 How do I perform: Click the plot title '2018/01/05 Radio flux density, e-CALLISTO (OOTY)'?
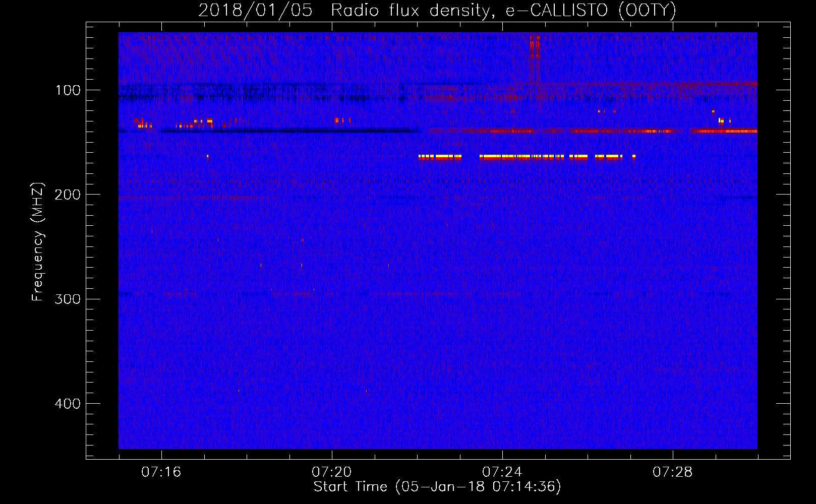coord(437,10)
